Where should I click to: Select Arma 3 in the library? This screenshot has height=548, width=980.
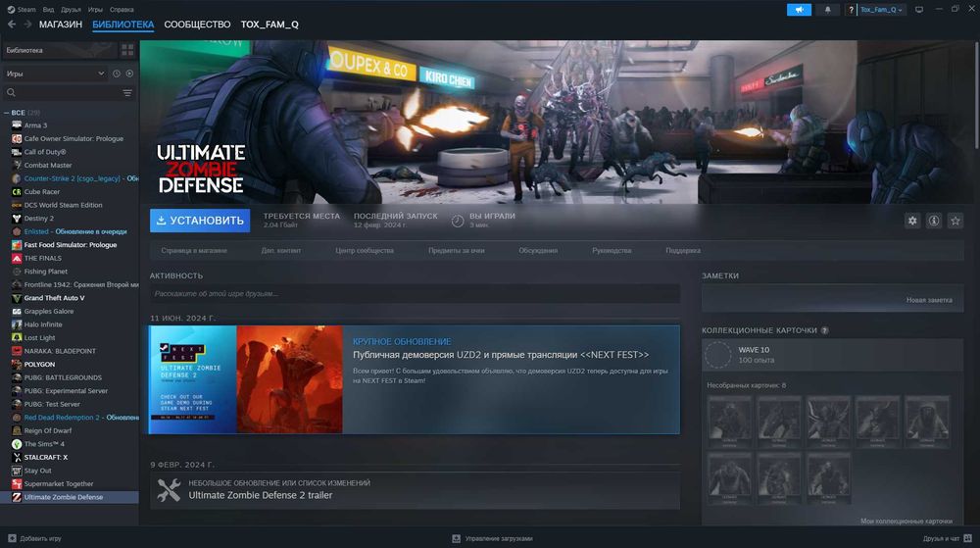pos(35,125)
